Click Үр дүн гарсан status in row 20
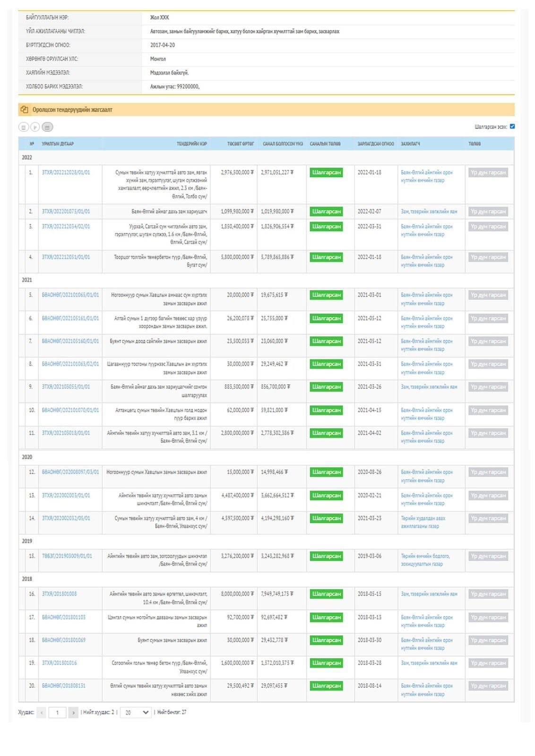 tap(488, 686)
